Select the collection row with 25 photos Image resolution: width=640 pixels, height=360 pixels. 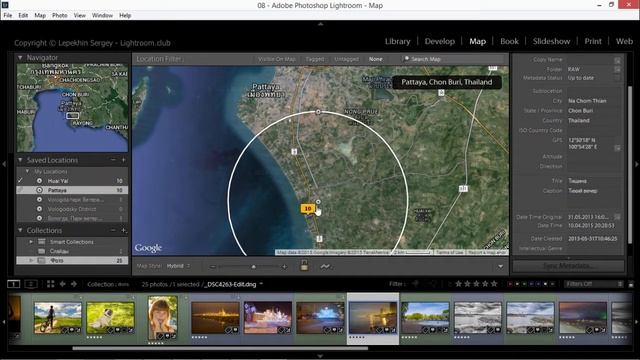(x=72, y=260)
